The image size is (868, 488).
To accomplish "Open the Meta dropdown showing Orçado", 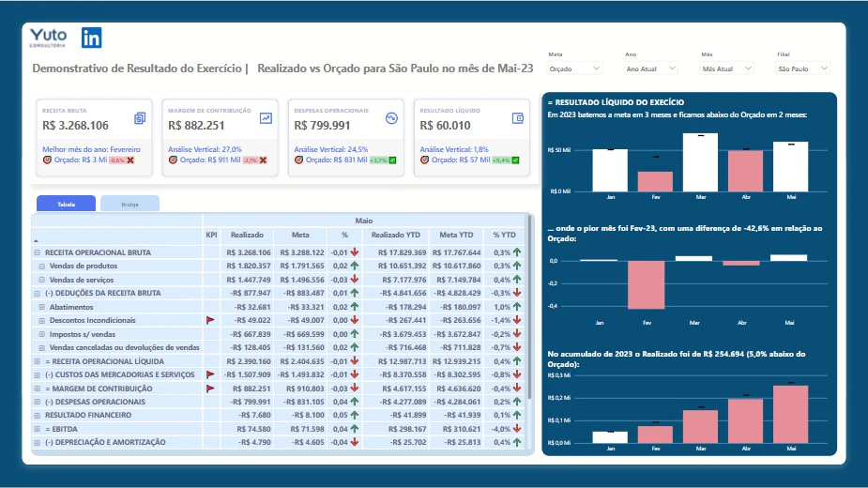I will click(574, 69).
